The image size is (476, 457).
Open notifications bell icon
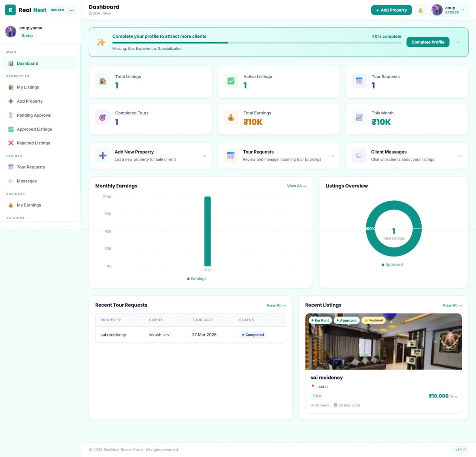pos(421,10)
